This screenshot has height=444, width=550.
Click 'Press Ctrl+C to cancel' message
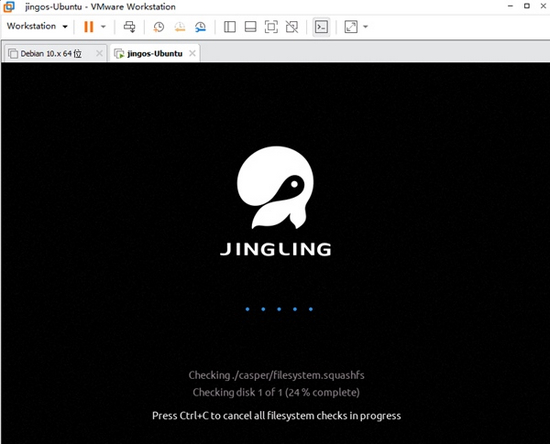(x=276, y=416)
